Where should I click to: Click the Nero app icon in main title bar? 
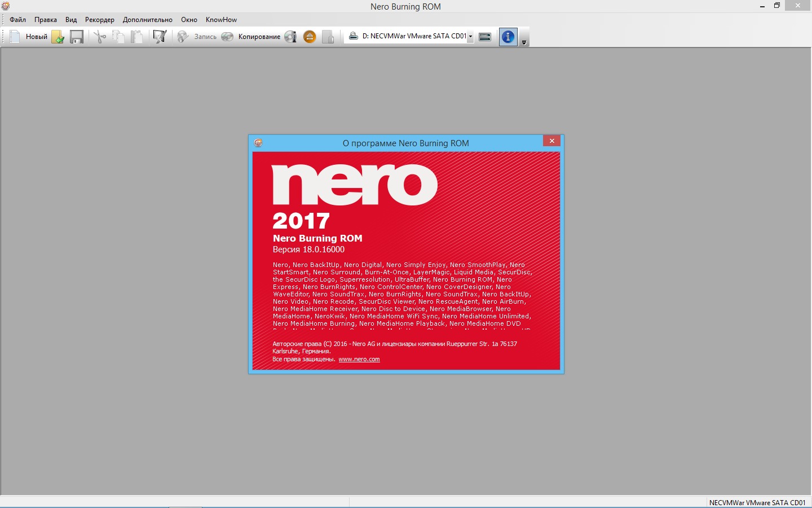(6, 6)
